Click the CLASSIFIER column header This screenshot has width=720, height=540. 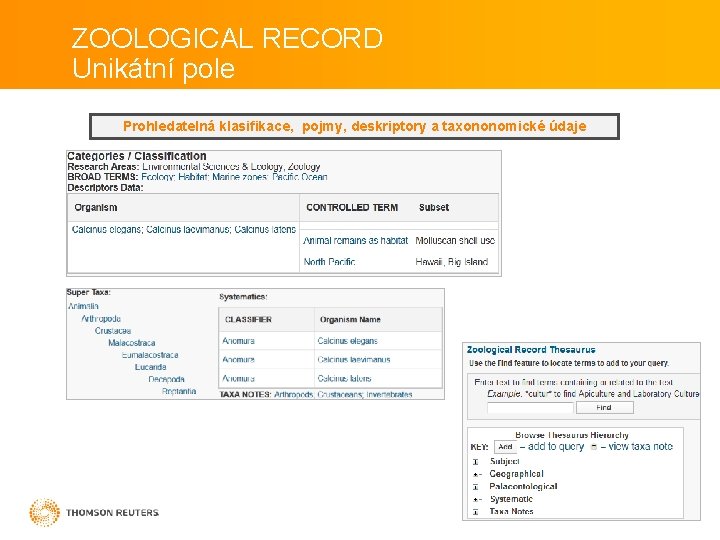pos(248,320)
